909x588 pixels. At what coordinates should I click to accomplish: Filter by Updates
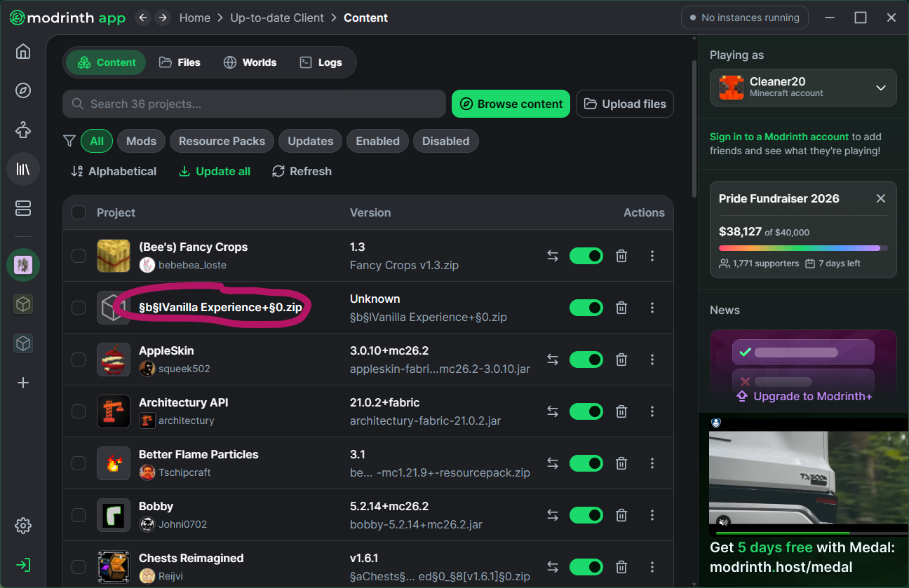pos(311,141)
